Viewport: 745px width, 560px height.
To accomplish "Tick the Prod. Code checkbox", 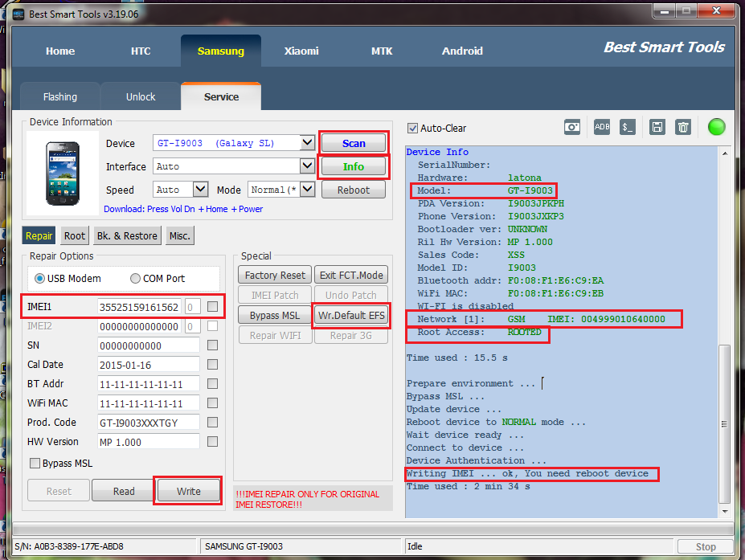I will pos(212,423).
